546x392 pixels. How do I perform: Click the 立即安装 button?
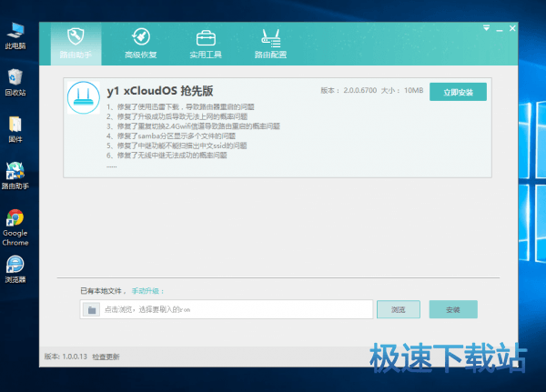click(x=458, y=92)
